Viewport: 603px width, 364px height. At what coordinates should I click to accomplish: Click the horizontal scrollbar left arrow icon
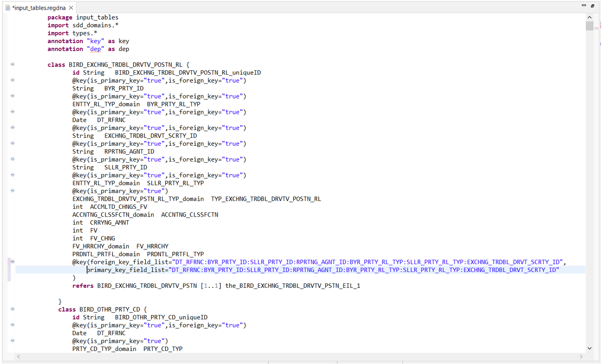[x=18, y=357]
